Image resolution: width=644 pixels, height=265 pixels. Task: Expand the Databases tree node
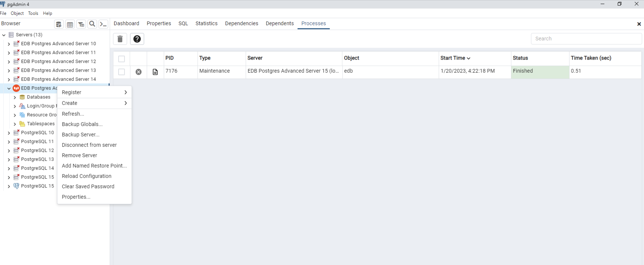[x=15, y=97]
